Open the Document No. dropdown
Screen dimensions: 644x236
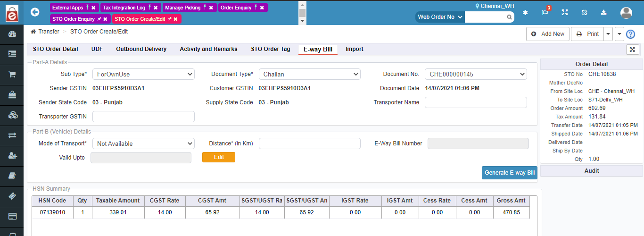[476, 74]
